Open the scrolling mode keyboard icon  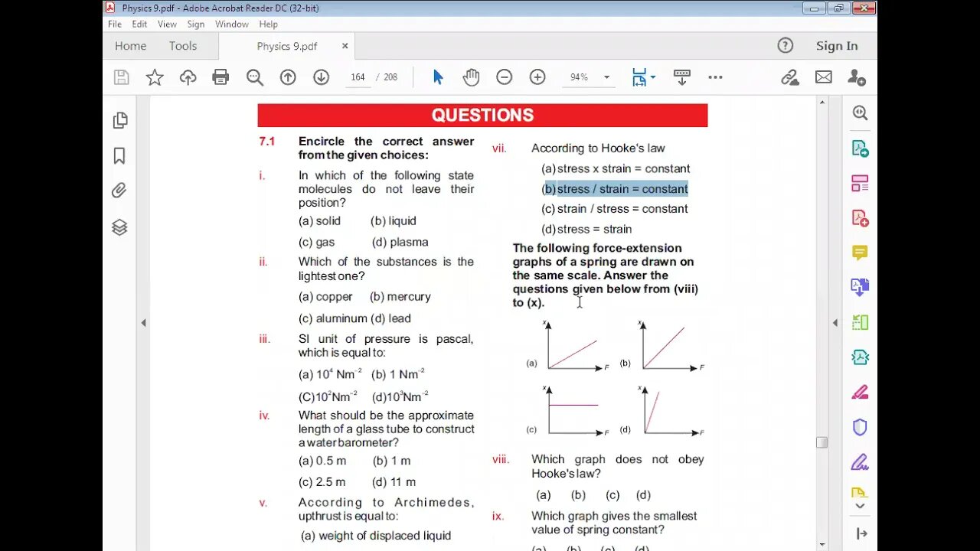[681, 77]
